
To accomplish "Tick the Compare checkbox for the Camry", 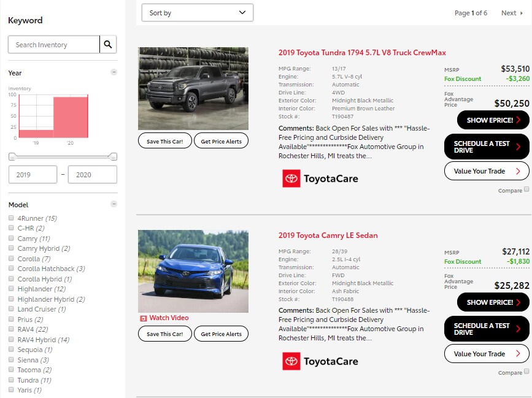I will 526,371.
